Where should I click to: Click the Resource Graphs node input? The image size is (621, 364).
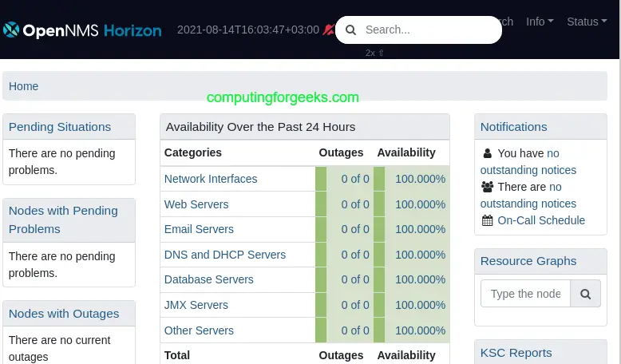pyautogui.click(x=525, y=294)
